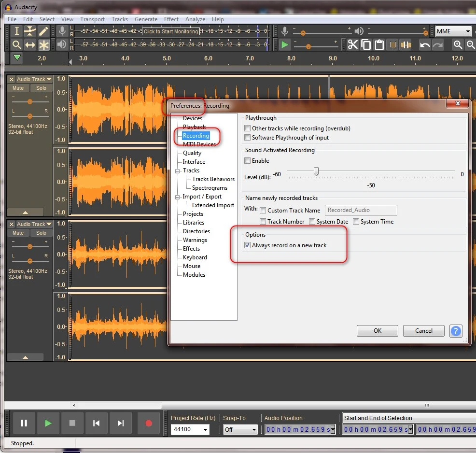Screen dimensions: 476x453
Task: Click the Undo arrow icon
Action: pos(425,45)
